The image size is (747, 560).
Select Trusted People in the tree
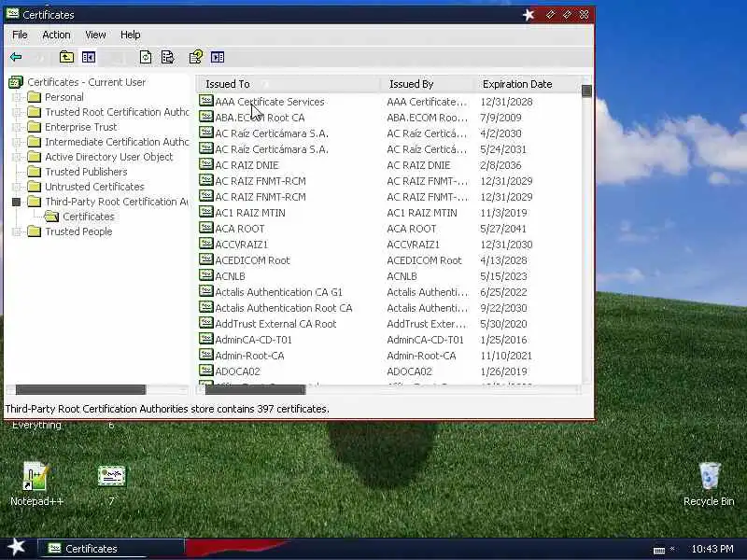pos(78,231)
